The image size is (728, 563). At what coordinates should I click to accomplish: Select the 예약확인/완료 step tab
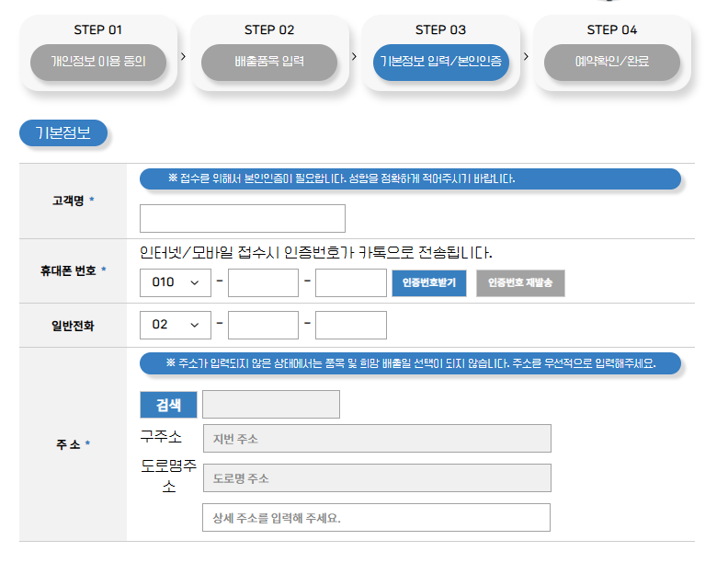[x=612, y=62]
